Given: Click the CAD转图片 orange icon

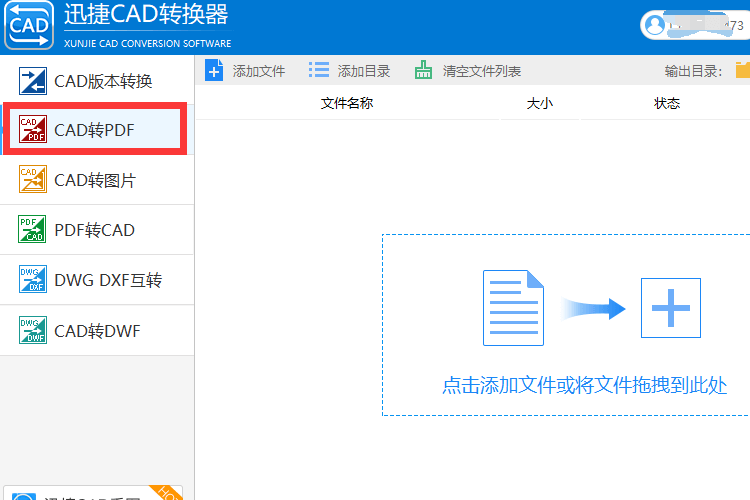Looking at the screenshot, I should [33, 179].
